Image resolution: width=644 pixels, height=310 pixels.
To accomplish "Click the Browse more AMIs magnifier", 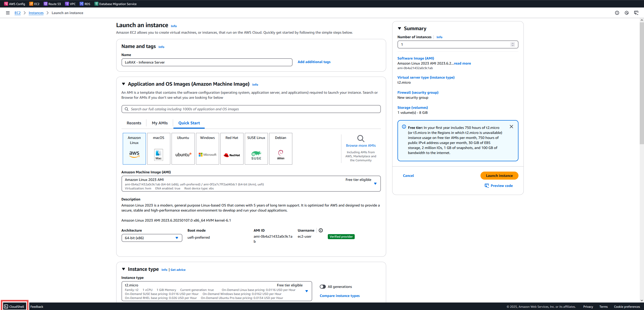I will point(360,138).
